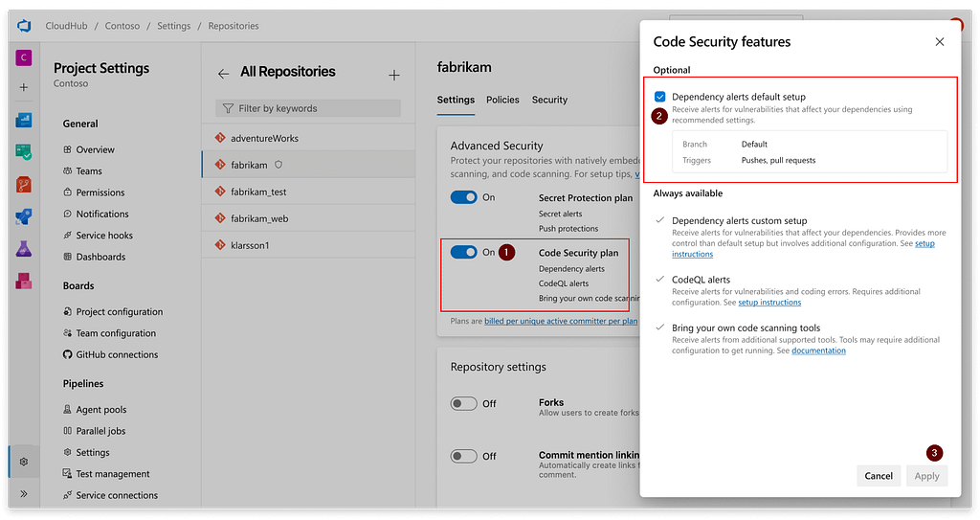Enable the Forks toggle
Image resolution: width=980 pixels, height=520 pixels.
click(x=464, y=403)
